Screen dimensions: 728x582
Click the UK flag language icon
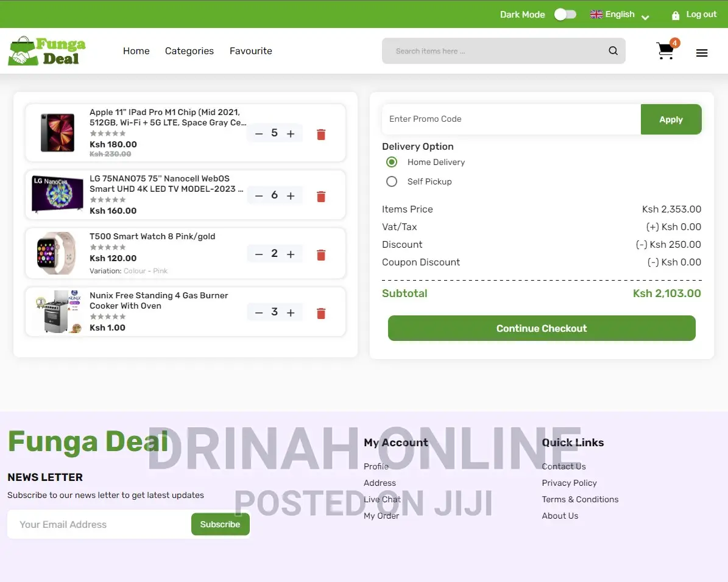(596, 15)
